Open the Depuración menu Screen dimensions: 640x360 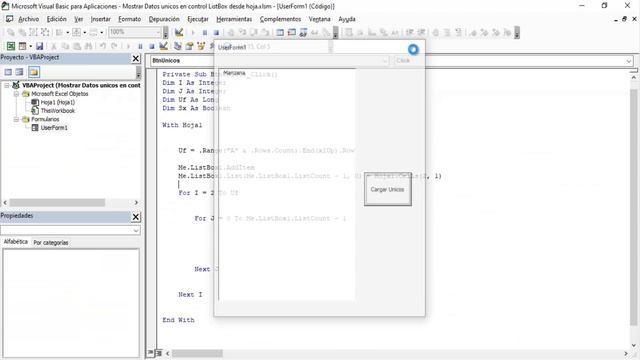click(x=164, y=19)
